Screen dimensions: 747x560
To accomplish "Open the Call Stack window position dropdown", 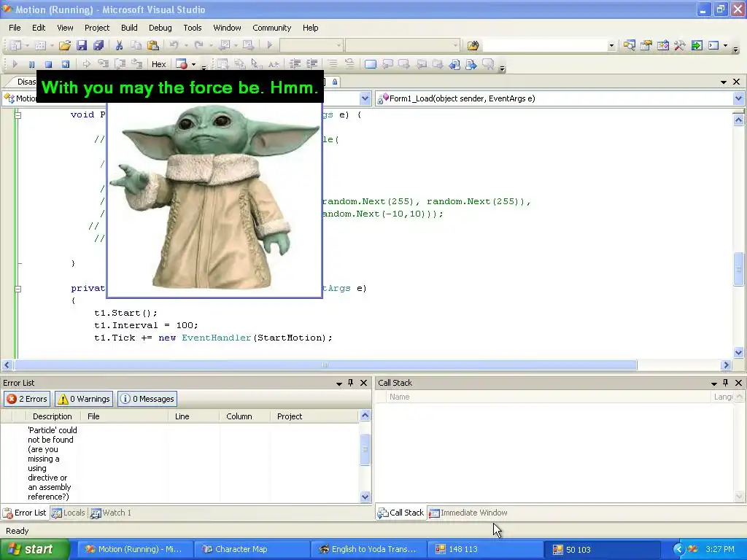I will tap(714, 384).
